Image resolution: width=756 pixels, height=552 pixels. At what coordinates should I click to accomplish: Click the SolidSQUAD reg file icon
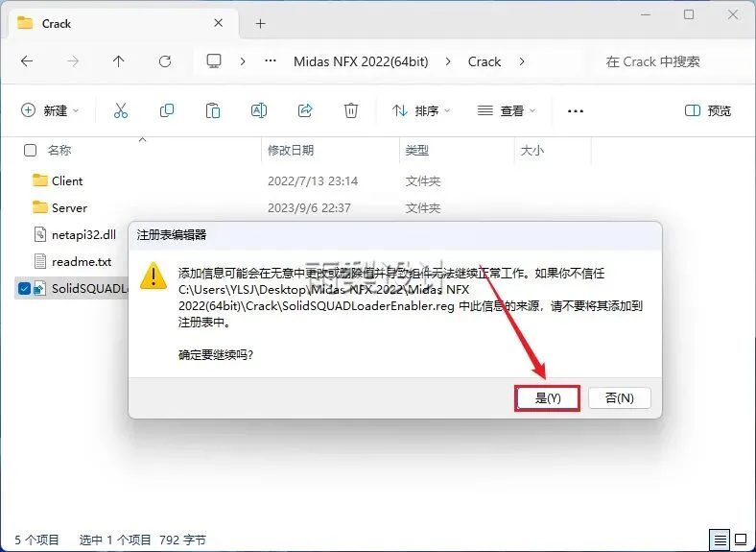coord(40,289)
